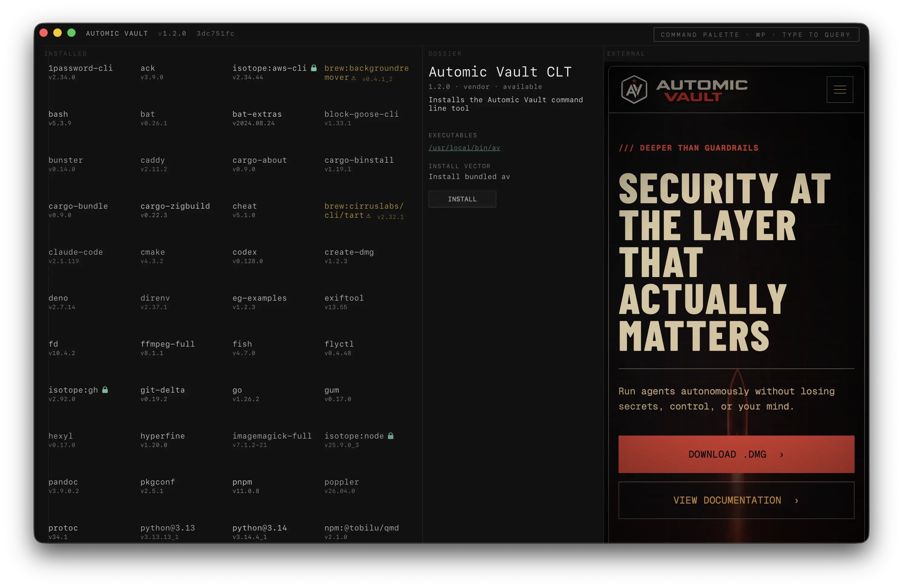Select the hyperfine package
This screenshot has width=903, height=588.
tap(163, 440)
